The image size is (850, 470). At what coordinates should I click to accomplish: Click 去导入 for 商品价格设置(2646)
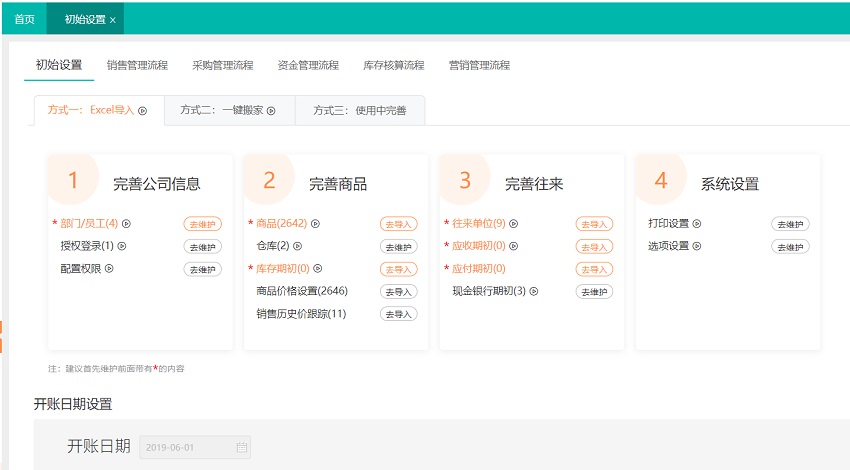(x=398, y=292)
